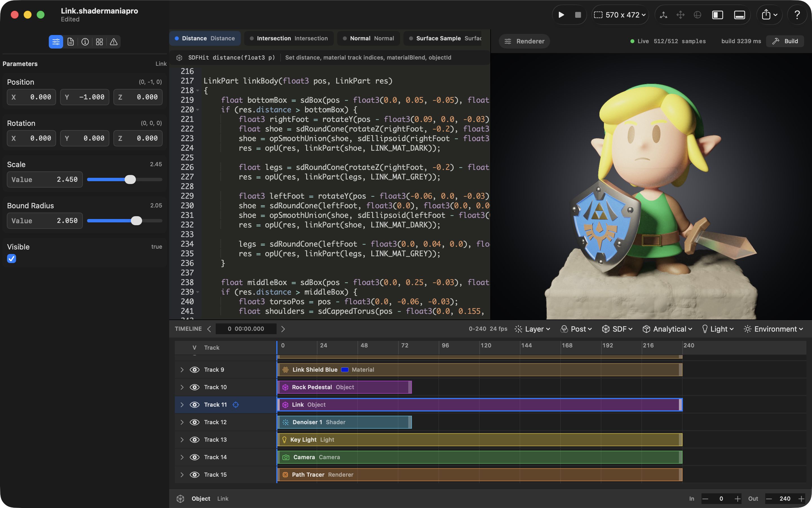Click the Play button in the top toolbar
This screenshot has height=508, width=812.
(x=561, y=15)
